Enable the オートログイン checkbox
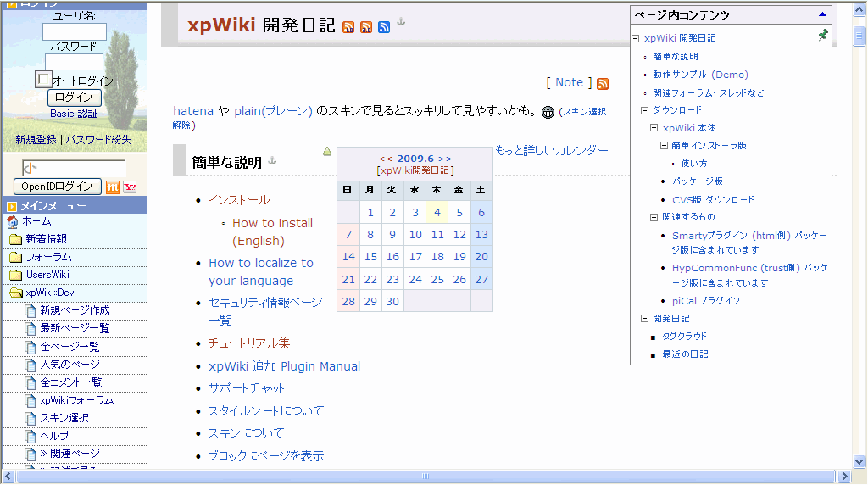Viewport: 868px width, 485px height. pos(43,79)
